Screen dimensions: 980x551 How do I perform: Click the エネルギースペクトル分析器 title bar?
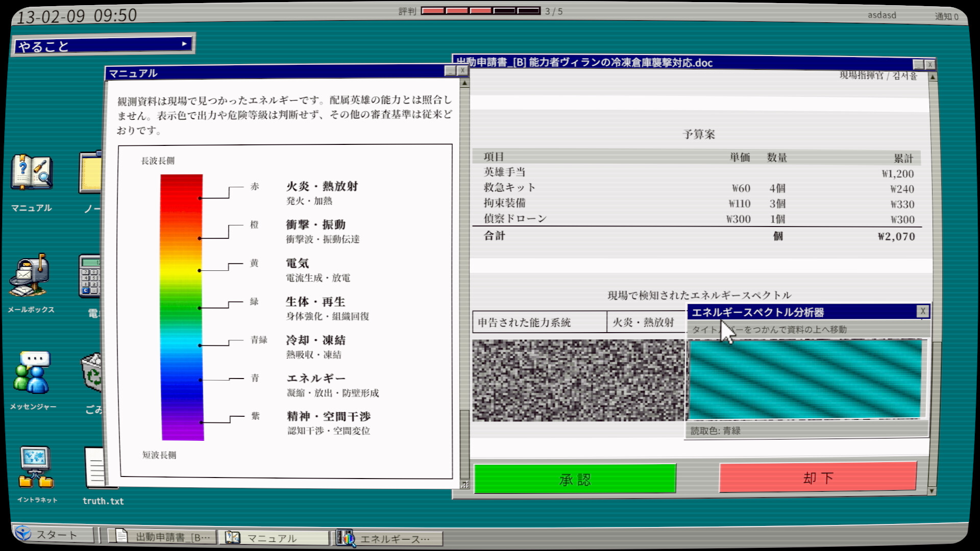pyautogui.click(x=802, y=312)
